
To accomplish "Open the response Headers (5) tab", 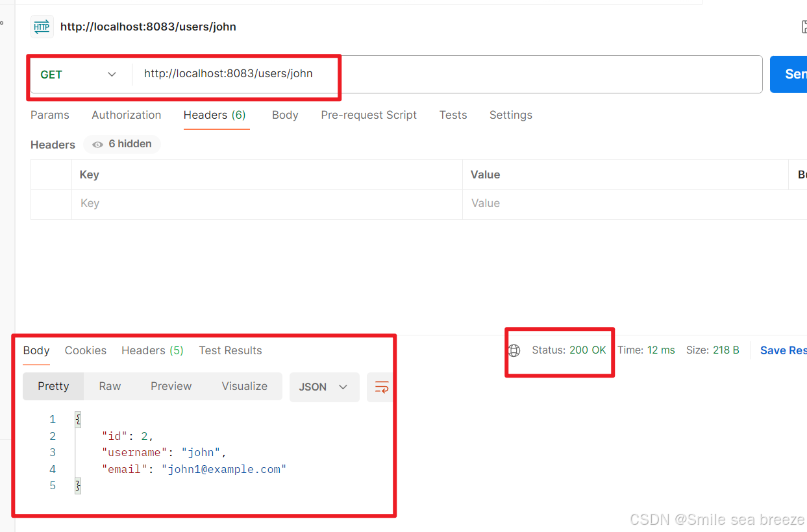I will pos(153,350).
